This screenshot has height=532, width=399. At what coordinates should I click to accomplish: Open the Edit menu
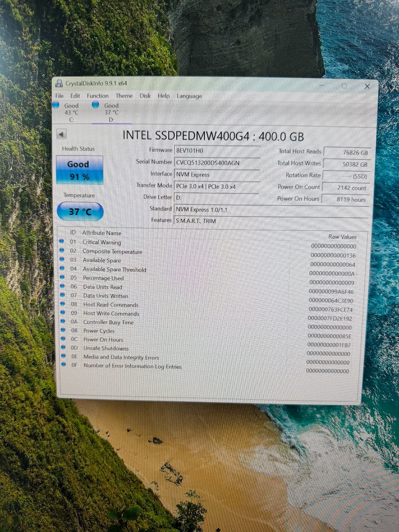coord(75,96)
